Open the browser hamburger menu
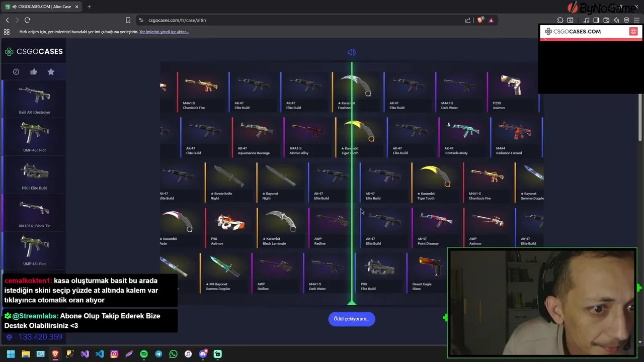Screen dimensions: 644x362 [636, 20]
